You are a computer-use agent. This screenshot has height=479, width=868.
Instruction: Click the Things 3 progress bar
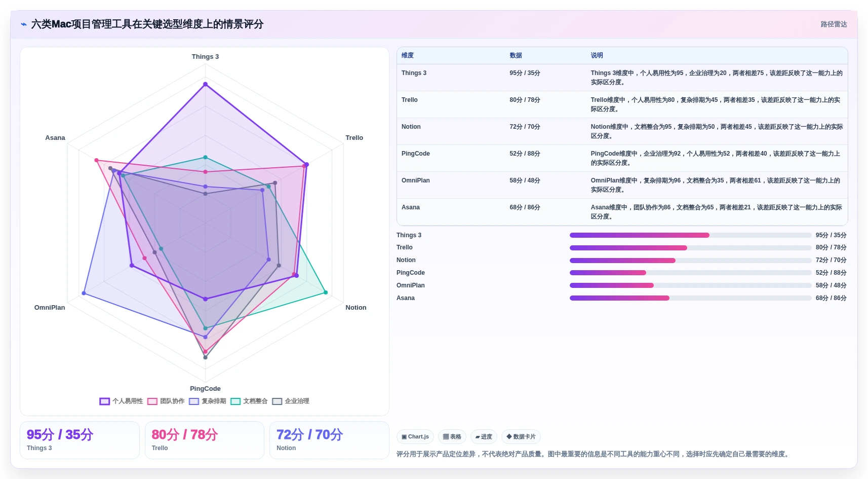tap(690, 235)
